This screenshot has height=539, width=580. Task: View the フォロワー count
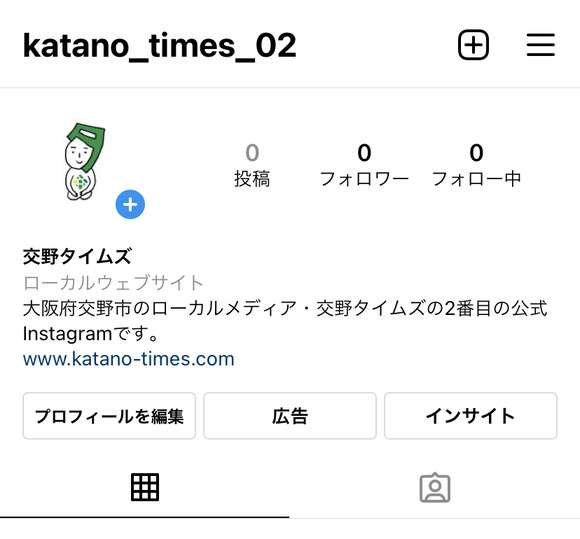tap(364, 165)
